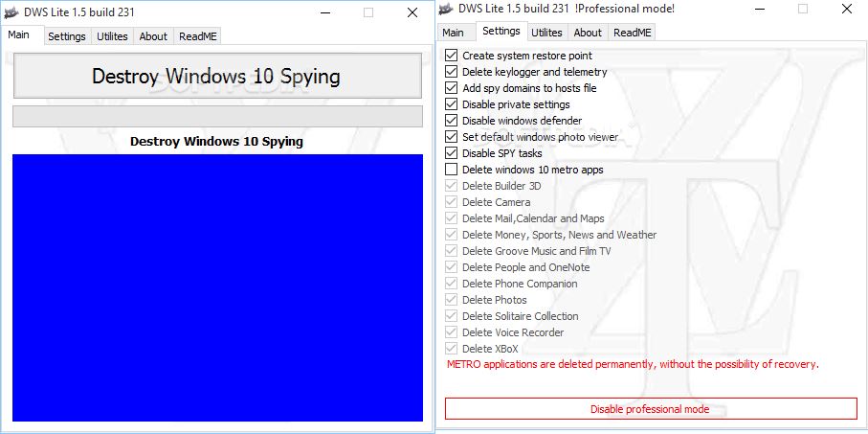Click Disable professional mode button
Screen dimensions: 868x434
pos(650,409)
